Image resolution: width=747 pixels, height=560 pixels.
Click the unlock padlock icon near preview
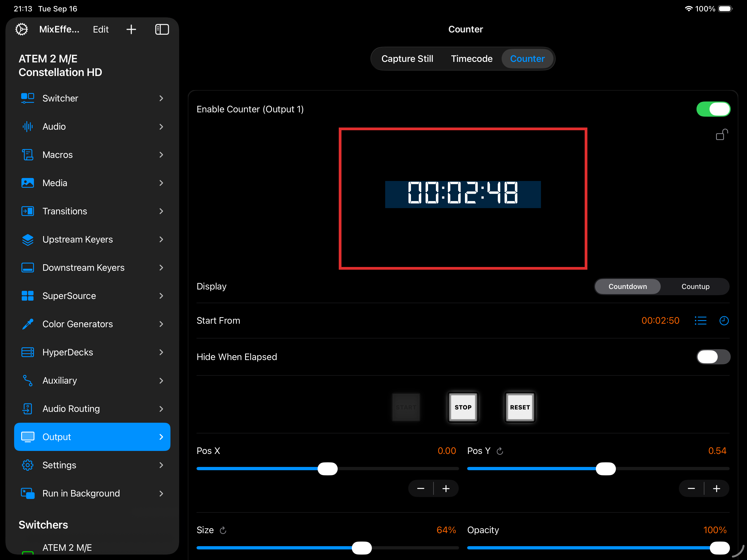[722, 135]
